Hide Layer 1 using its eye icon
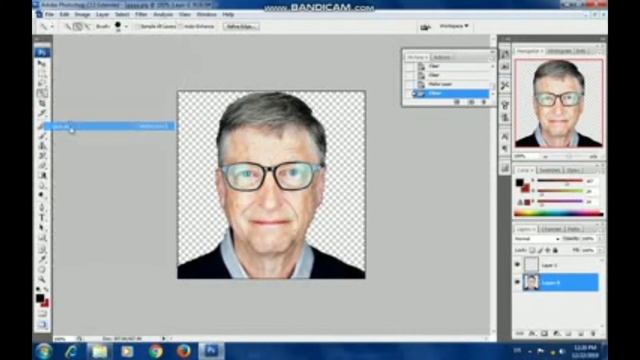640x360 pixels. 517,265
